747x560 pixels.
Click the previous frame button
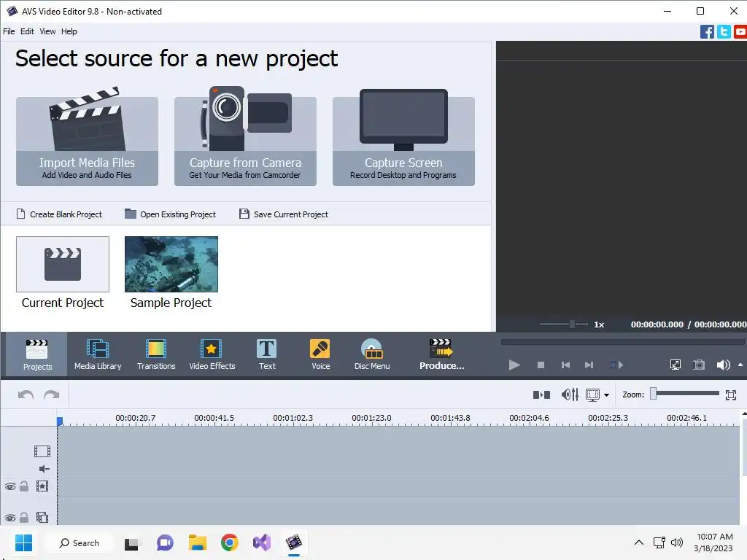click(x=565, y=365)
